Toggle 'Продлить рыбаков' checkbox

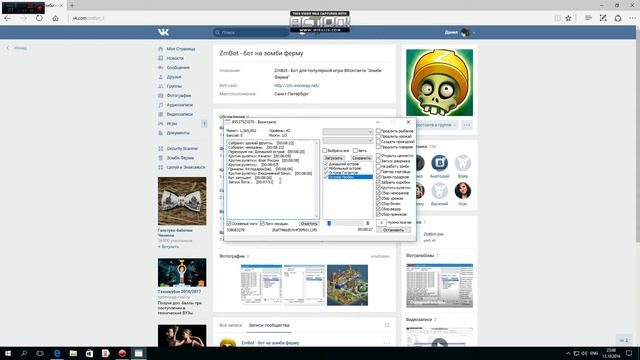click(378, 131)
